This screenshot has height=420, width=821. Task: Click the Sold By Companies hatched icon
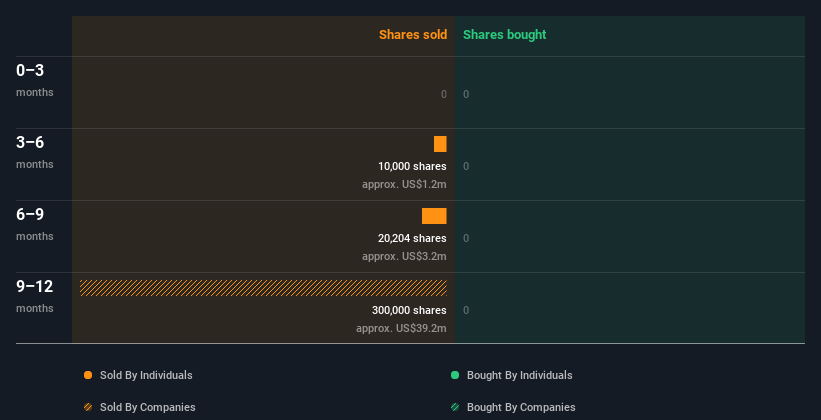click(x=88, y=407)
